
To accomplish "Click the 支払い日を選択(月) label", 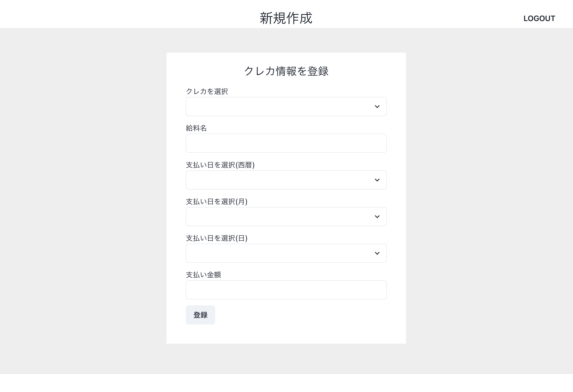I will pyautogui.click(x=216, y=202).
